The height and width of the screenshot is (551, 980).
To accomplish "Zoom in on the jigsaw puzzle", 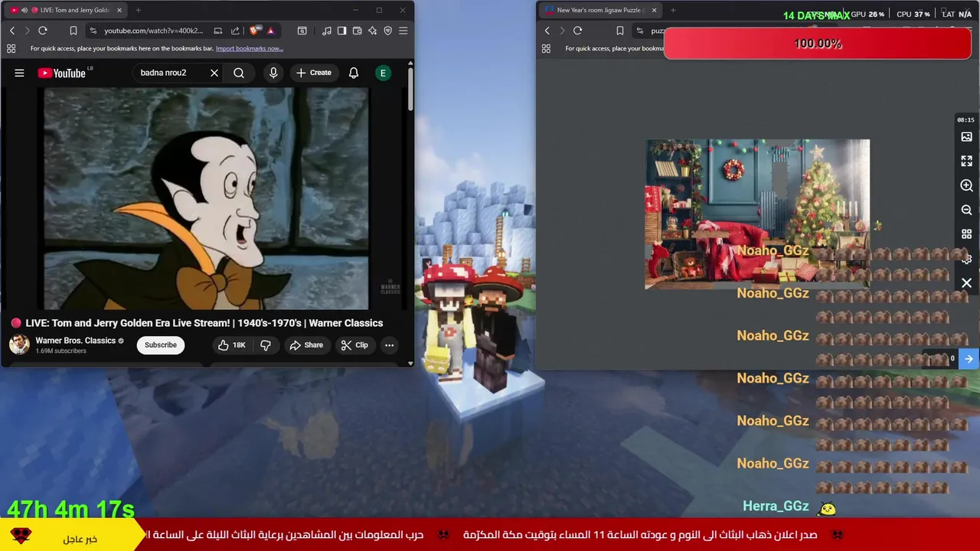I will click(966, 185).
